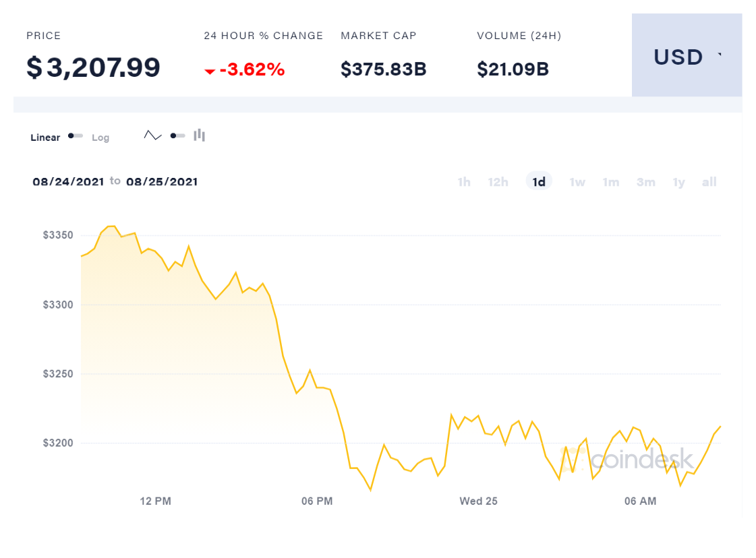Click the $375.83B market cap value
The image size is (756, 558).
tap(383, 69)
